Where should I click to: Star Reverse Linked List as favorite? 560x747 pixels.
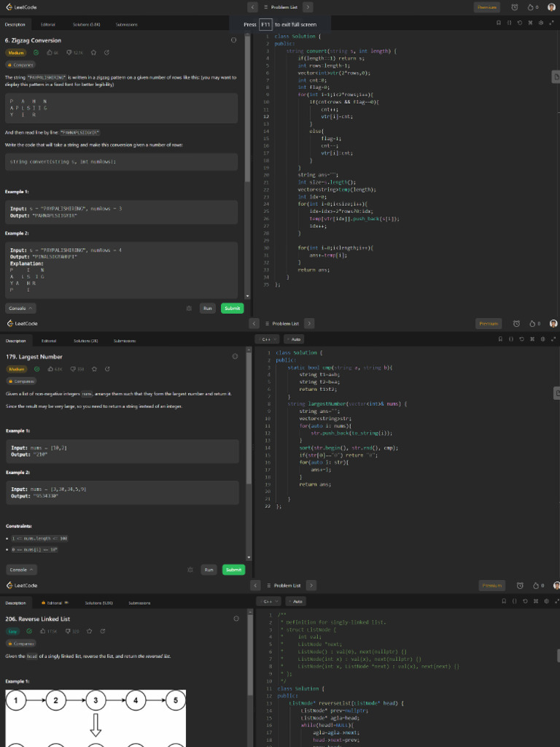point(89,631)
